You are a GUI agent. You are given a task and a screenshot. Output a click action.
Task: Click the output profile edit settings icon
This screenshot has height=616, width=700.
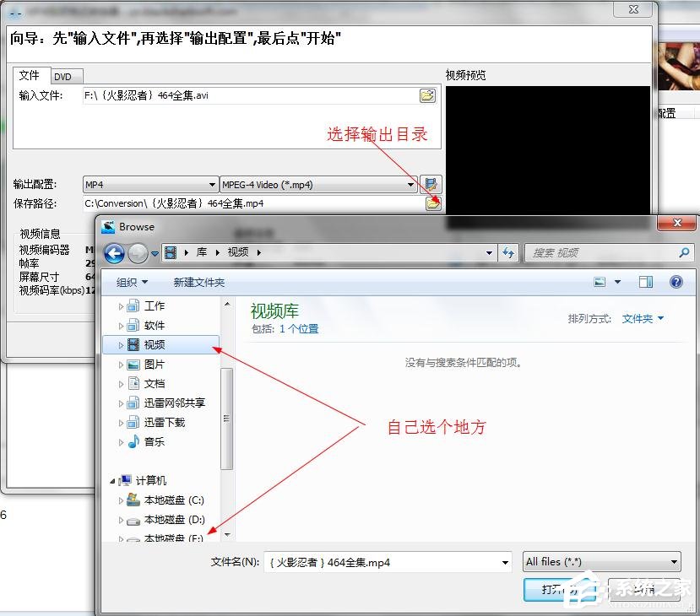click(x=431, y=184)
